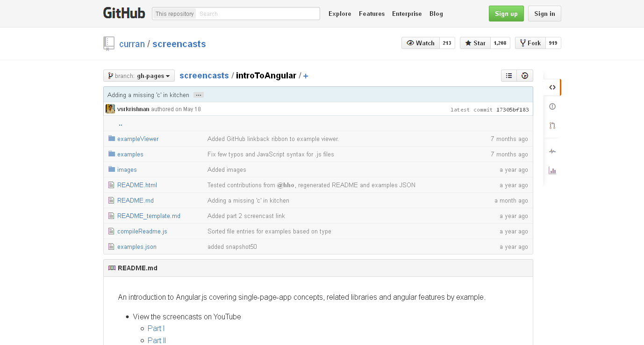Image resolution: width=644 pixels, height=345 pixels.
Task: Open the Explore menu item
Action: click(340, 14)
